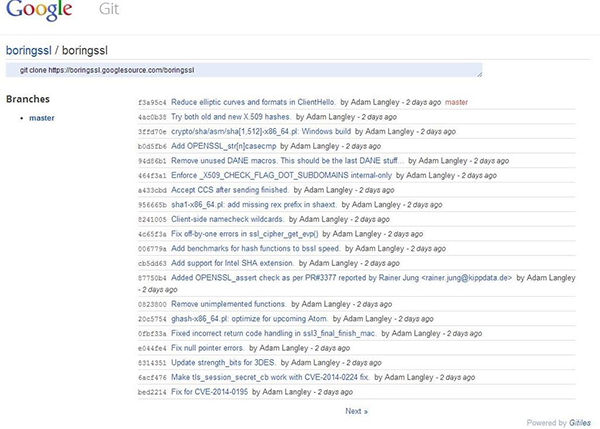
Task: Click commit hash a433cbd
Action: click(x=152, y=190)
